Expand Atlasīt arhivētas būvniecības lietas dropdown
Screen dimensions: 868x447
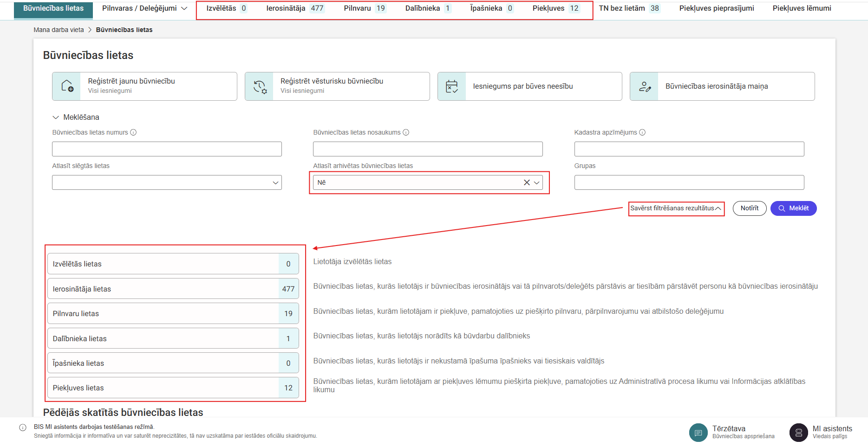pos(537,182)
